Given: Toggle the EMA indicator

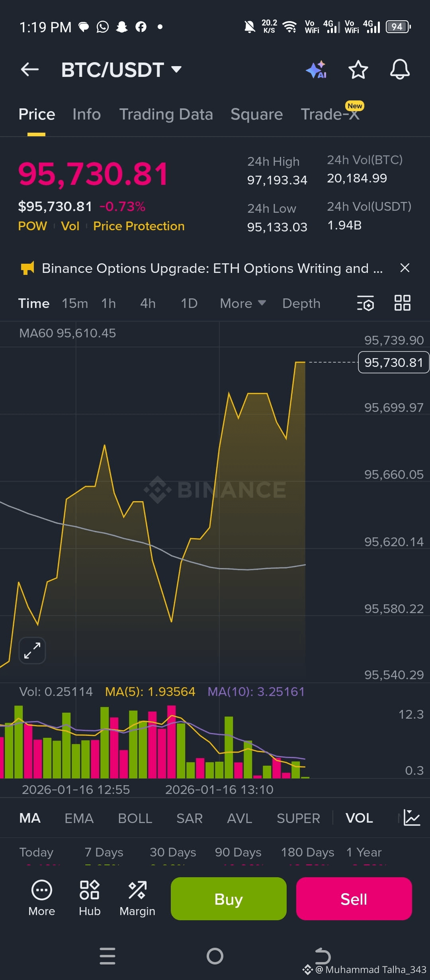Looking at the screenshot, I should coord(79,818).
